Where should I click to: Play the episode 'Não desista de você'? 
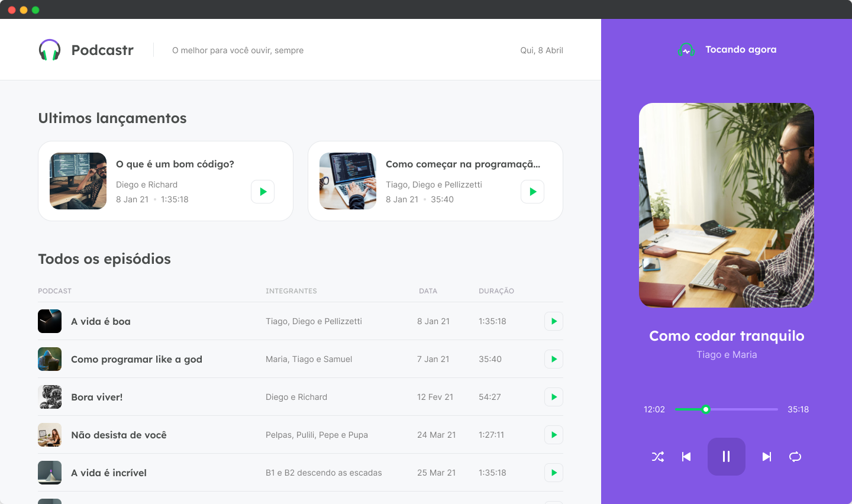tap(553, 435)
